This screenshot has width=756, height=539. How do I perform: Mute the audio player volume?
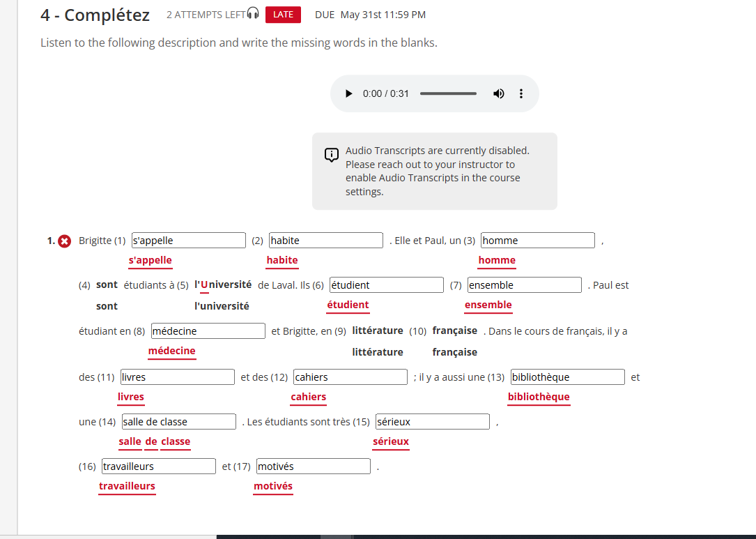[499, 93]
